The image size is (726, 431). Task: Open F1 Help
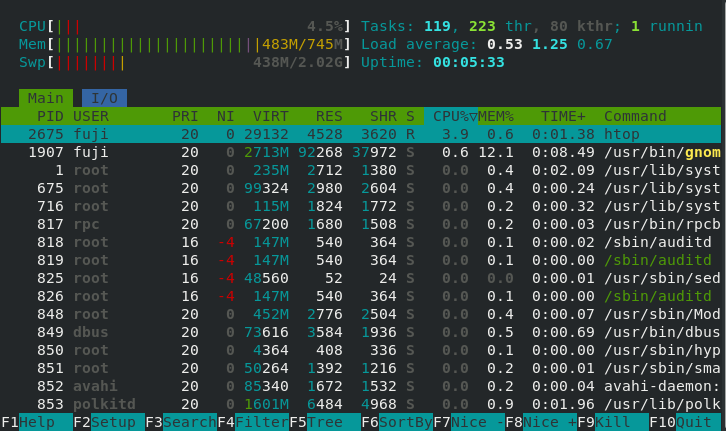click(37, 422)
